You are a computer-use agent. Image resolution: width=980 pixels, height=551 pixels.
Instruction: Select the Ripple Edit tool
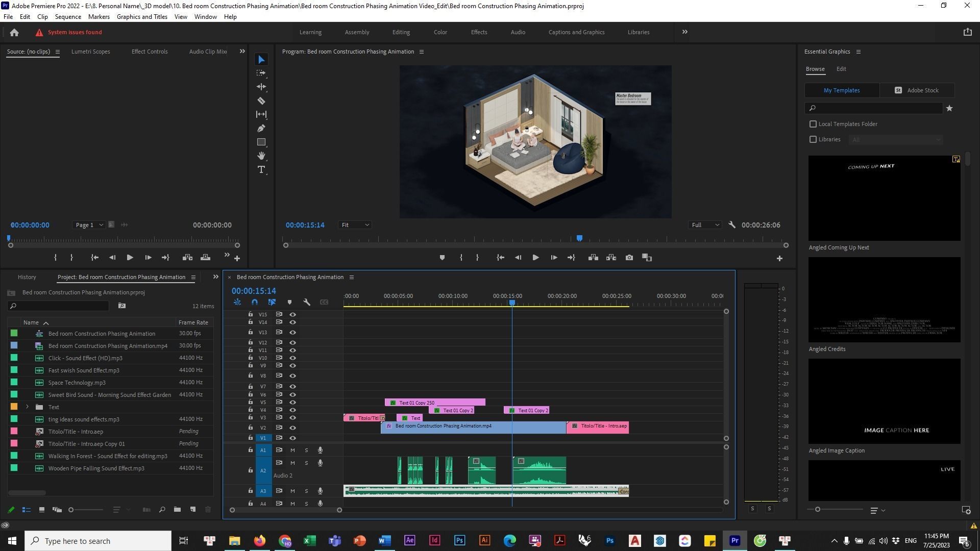(x=261, y=87)
